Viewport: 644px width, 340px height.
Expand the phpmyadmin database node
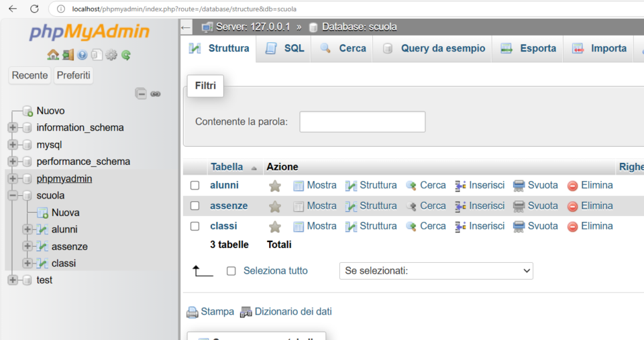(13, 178)
